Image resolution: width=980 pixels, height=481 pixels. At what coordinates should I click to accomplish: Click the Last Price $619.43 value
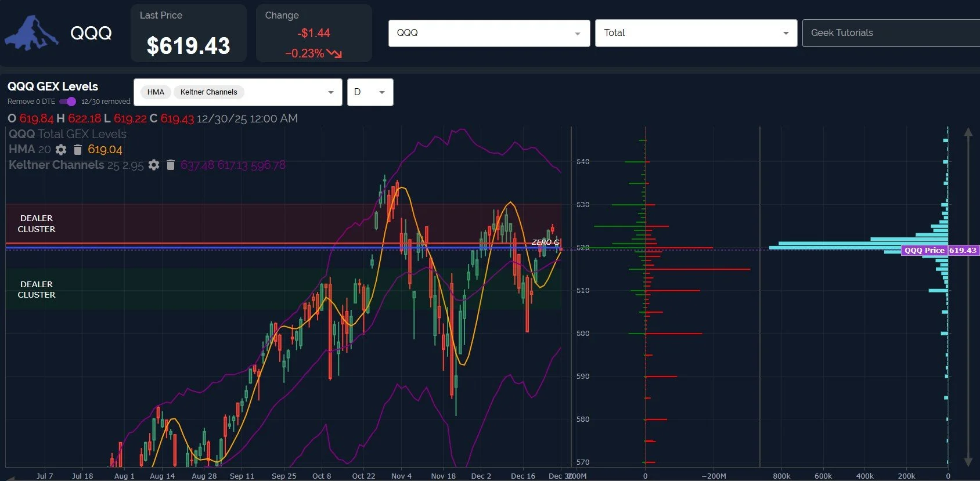[x=188, y=46]
